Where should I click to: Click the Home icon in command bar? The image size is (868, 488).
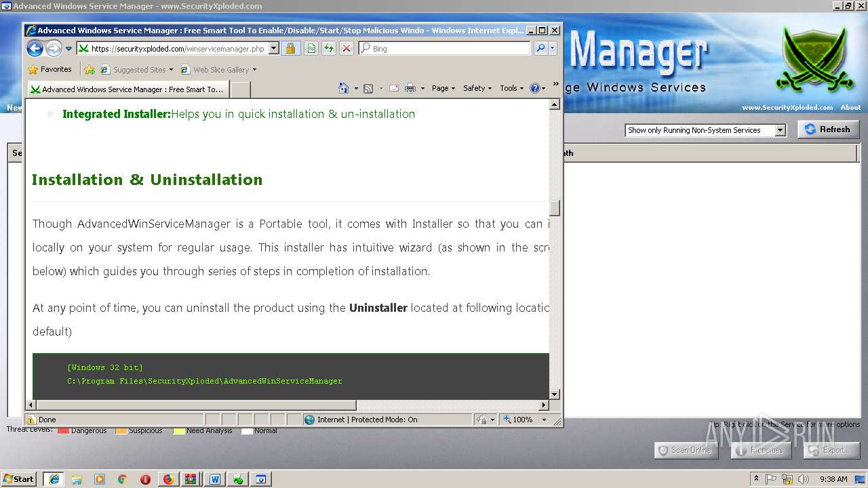pos(344,88)
